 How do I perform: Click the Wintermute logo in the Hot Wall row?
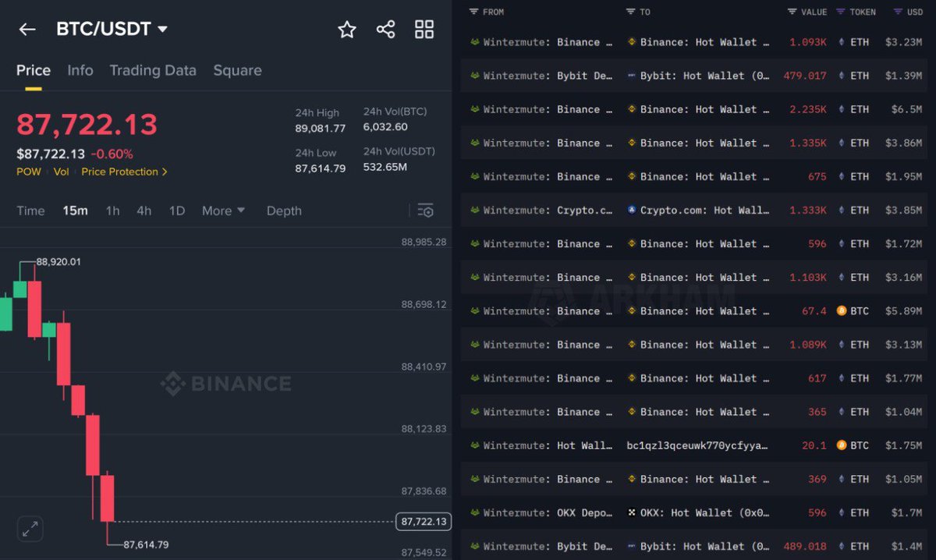coord(474,445)
